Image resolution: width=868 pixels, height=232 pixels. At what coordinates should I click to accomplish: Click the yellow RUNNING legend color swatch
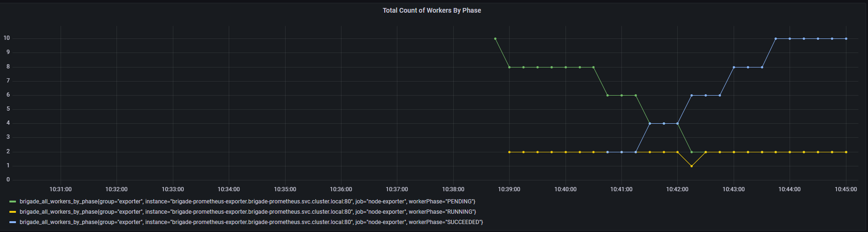pyautogui.click(x=13, y=212)
